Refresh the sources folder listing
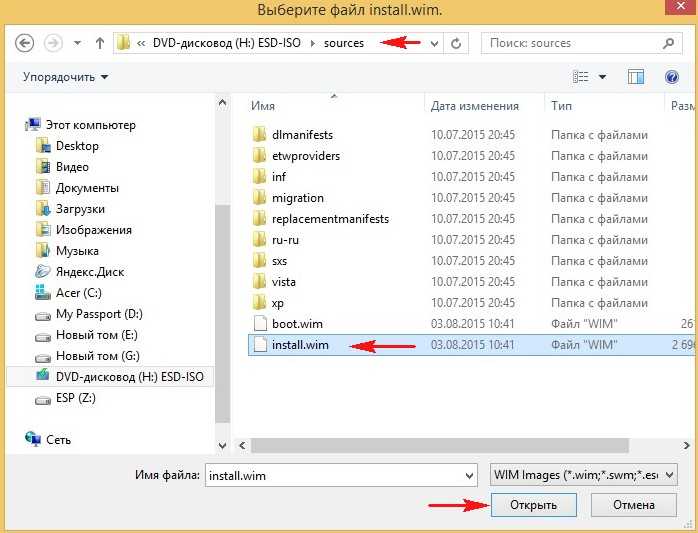The width and height of the screenshot is (698, 533). click(x=456, y=43)
